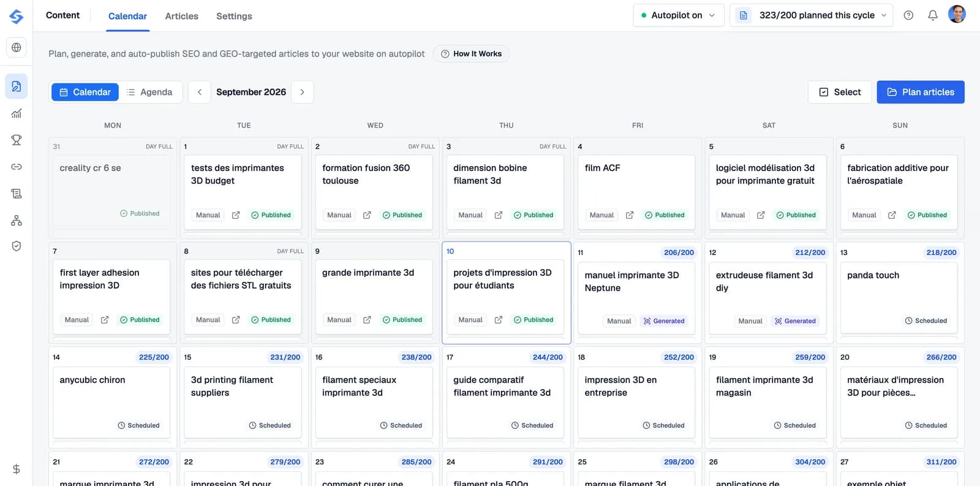Image resolution: width=980 pixels, height=486 pixels.
Task: Switch to the Agenda view
Action: 150,92
